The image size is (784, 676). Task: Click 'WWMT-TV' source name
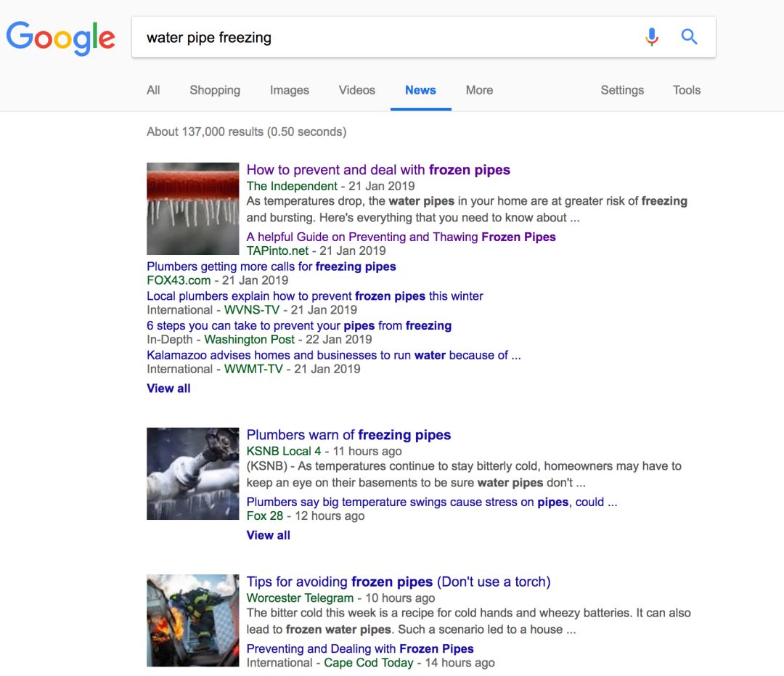tap(253, 369)
